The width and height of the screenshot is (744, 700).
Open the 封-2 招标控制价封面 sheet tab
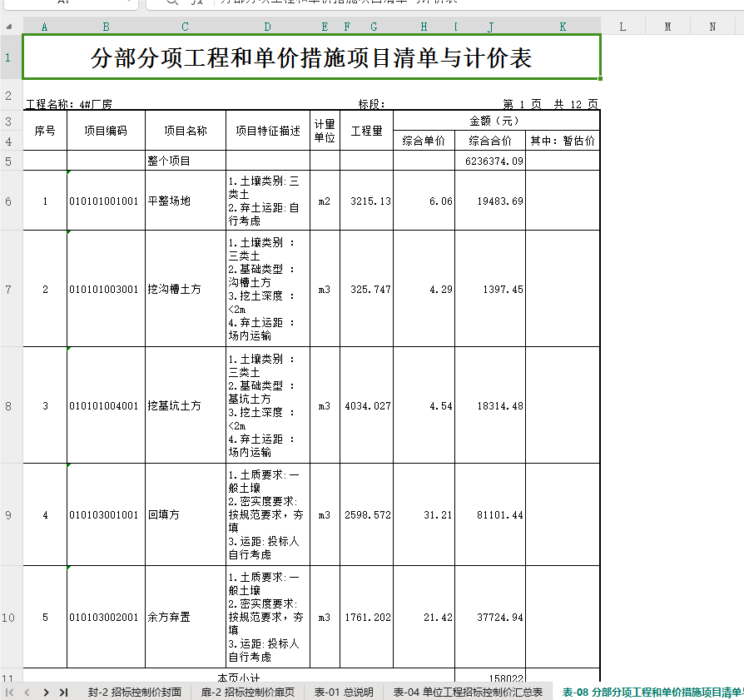click(135, 693)
